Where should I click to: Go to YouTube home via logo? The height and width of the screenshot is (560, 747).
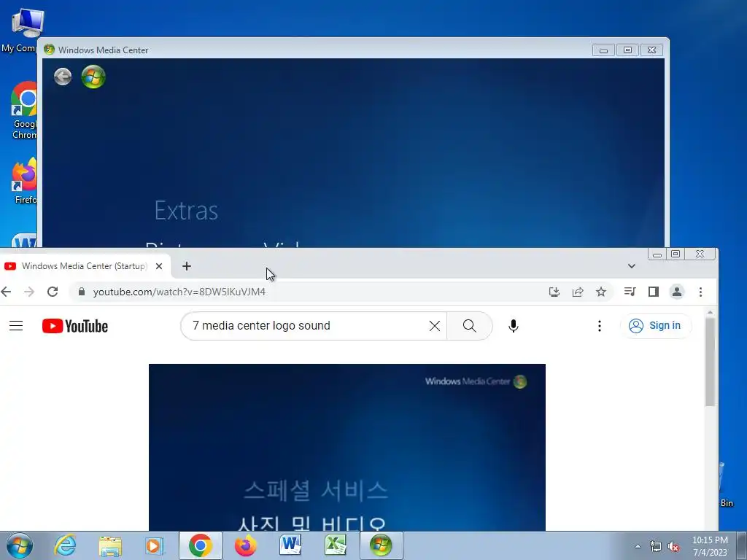click(75, 326)
